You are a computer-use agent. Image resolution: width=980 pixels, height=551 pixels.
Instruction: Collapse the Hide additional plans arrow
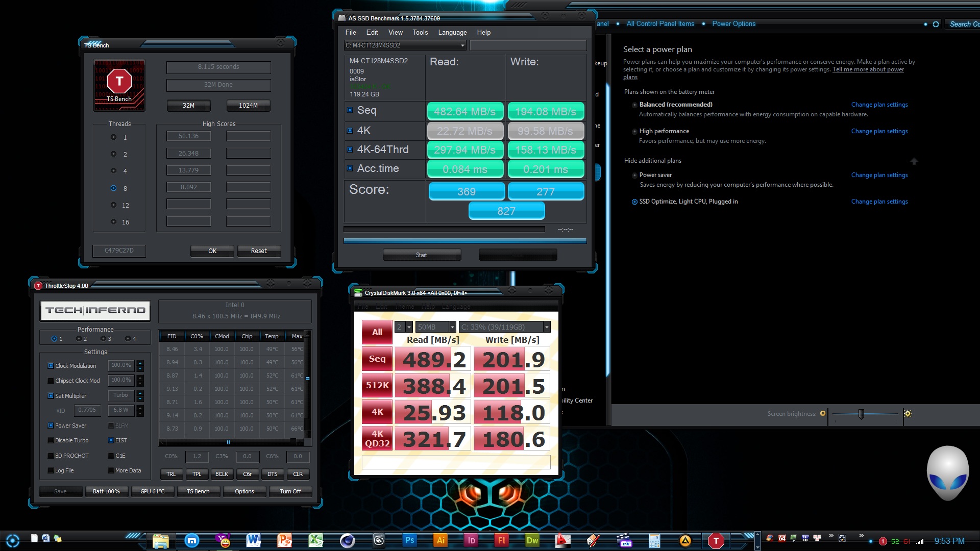(914, 161)
